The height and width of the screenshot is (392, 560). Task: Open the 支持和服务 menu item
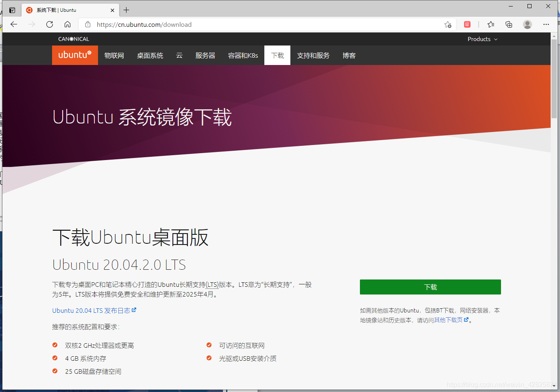[x=313, y=55]
